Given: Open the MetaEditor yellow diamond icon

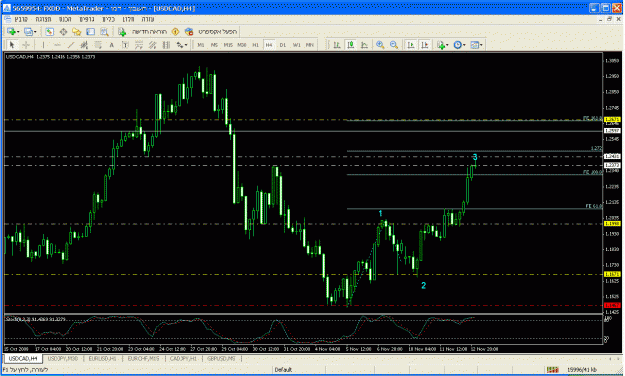Looking at the screenshot, I should click(175, 31).
